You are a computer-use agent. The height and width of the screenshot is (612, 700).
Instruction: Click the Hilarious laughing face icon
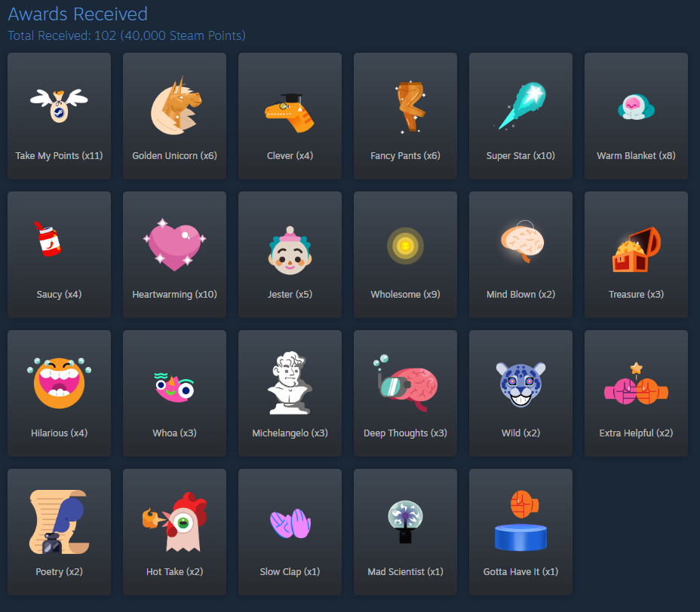[x=59, y=383]
